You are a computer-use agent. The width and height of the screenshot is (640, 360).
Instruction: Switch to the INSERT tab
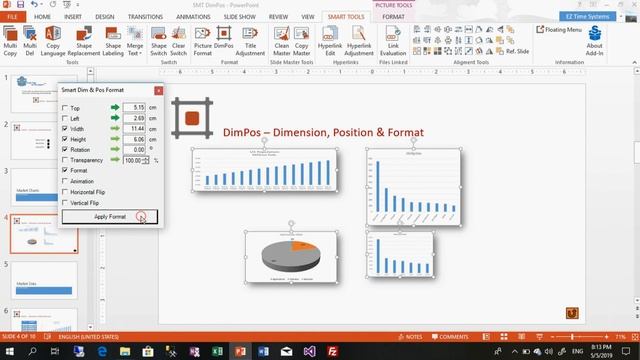pos(73,17)
